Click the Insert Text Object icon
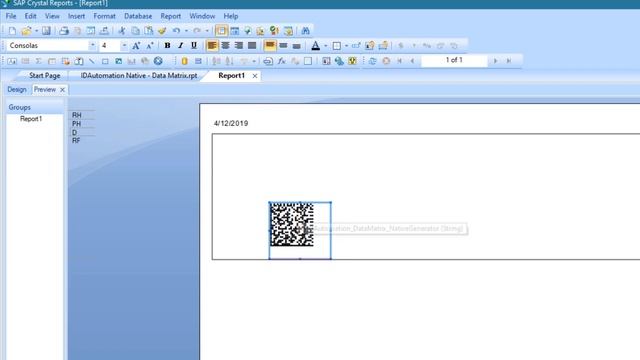This screenshot has width=640, height=360. tap(12, 61)
